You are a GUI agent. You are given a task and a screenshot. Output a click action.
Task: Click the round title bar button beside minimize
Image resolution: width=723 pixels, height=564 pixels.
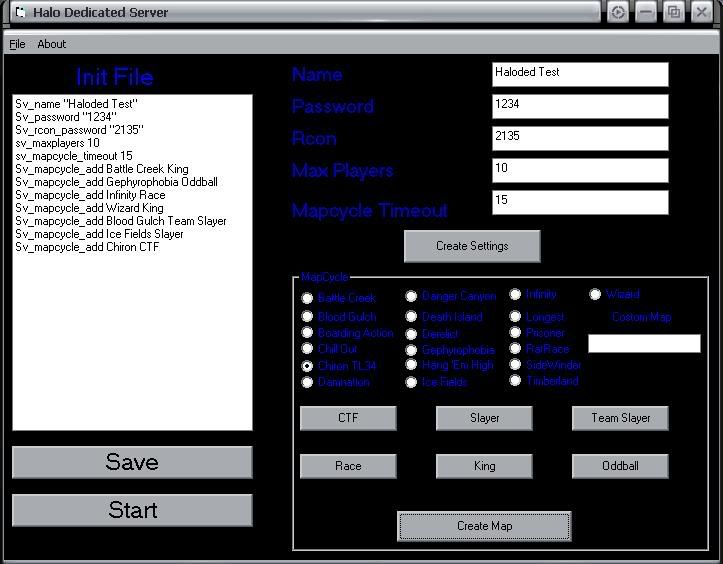[x=618, y=12]
